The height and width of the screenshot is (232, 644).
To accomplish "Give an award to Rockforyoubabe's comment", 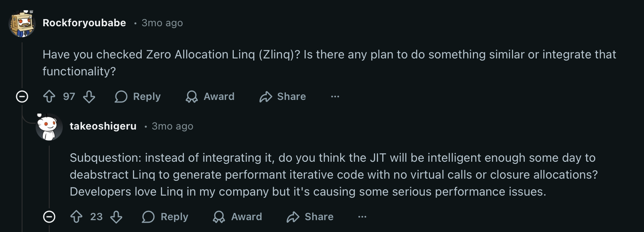I will click(x=210, y=97).
